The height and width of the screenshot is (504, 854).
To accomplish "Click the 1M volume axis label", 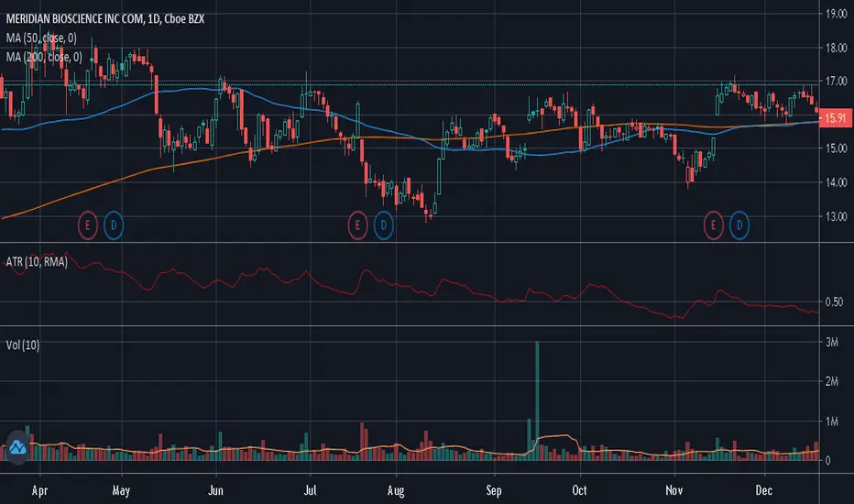I will coord(832,422).
